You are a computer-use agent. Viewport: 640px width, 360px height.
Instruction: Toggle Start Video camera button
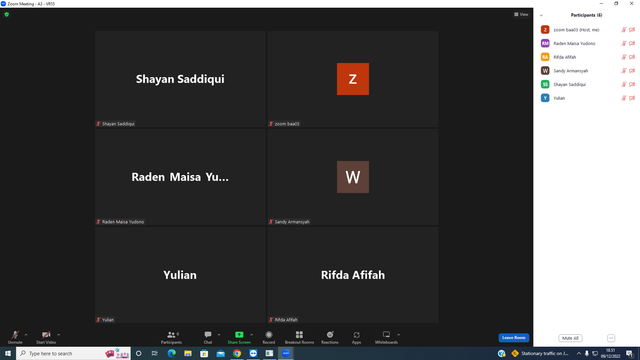[46, 337]
